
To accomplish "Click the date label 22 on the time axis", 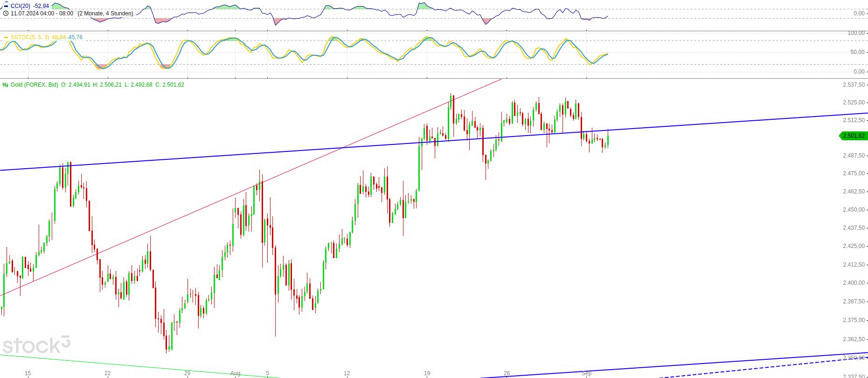I will click(x=108, y=373).
